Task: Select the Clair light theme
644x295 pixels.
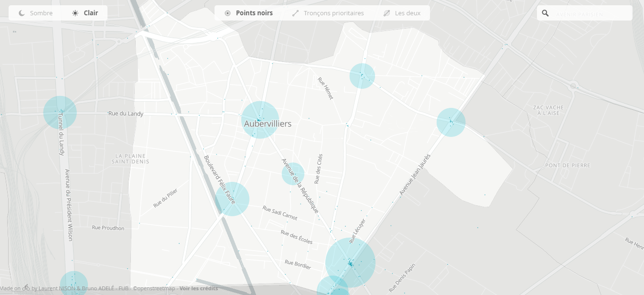Action: [x=85, y=13]
